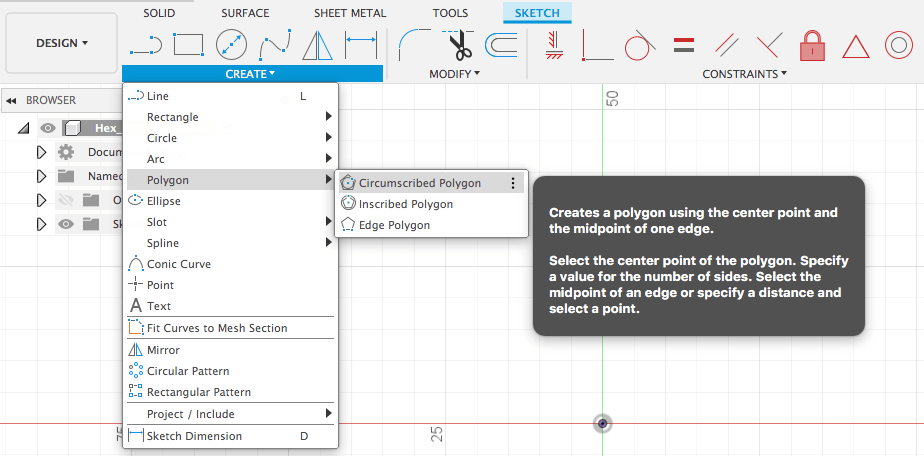The height and width of the screenshot is (456, 924).
Task: Open the CONSTRAINTS dropdown menu
Action: coord(744,74)
